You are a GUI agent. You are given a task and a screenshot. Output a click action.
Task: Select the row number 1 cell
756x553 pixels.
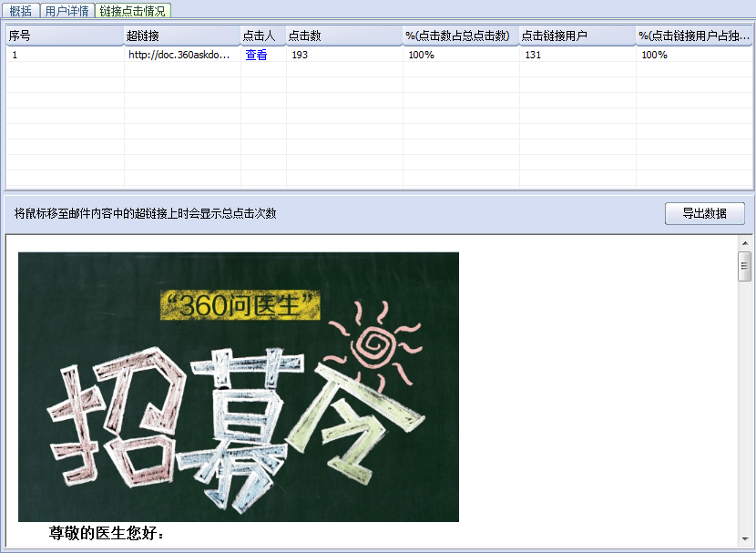[65, 55]
